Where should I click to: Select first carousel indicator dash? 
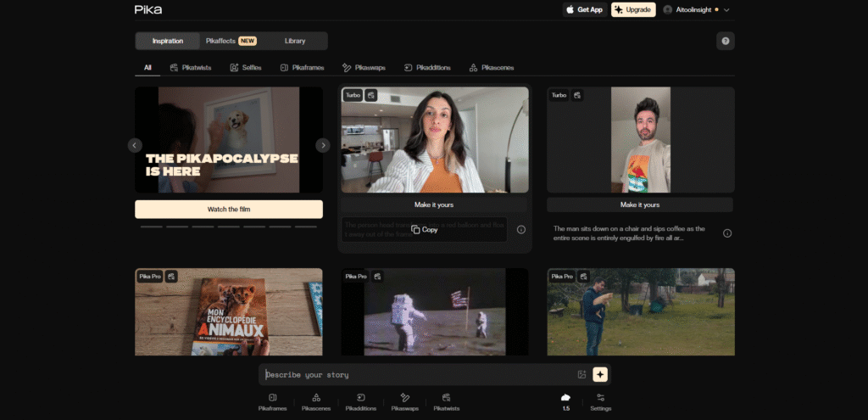click(x=151, y=227)
